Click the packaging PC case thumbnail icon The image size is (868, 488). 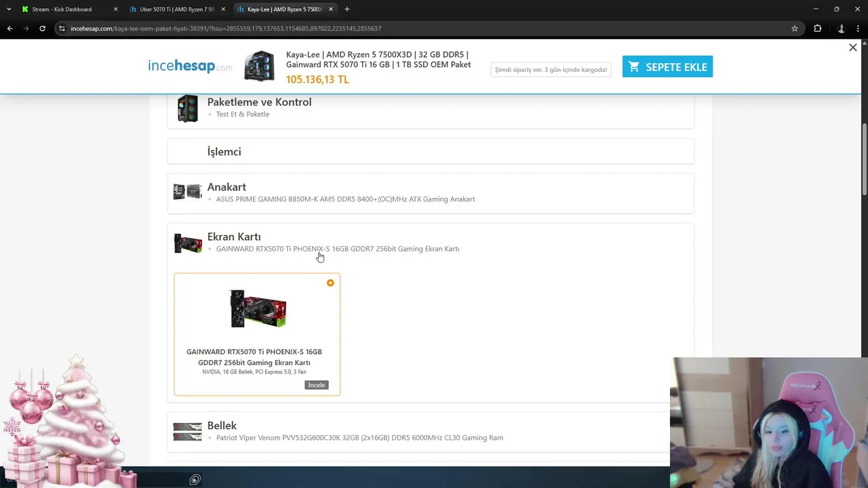tap(188, 108)
